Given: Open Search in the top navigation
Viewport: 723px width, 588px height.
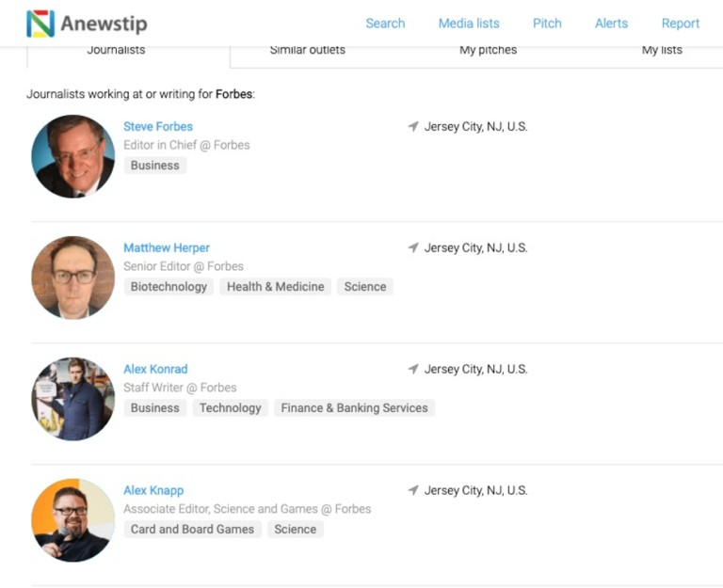Looking at the screenshot, I should point(385,24).
